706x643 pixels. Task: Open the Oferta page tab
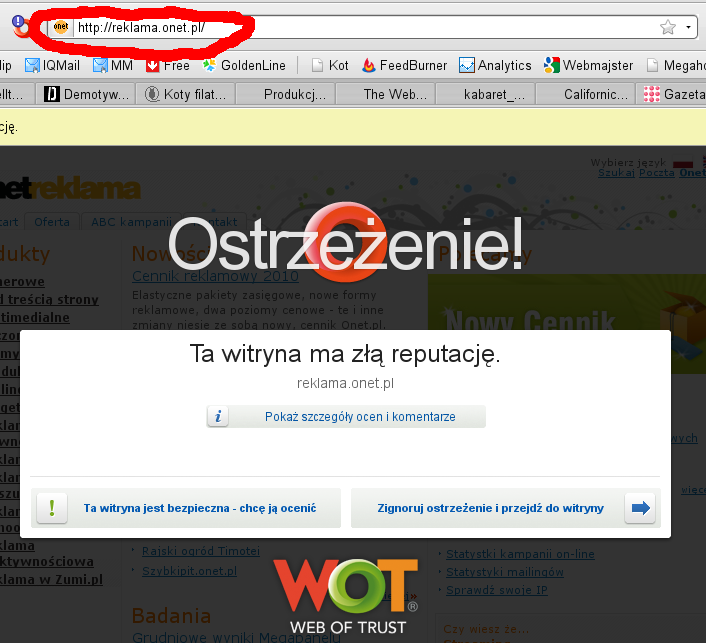(x=52, y=222)
